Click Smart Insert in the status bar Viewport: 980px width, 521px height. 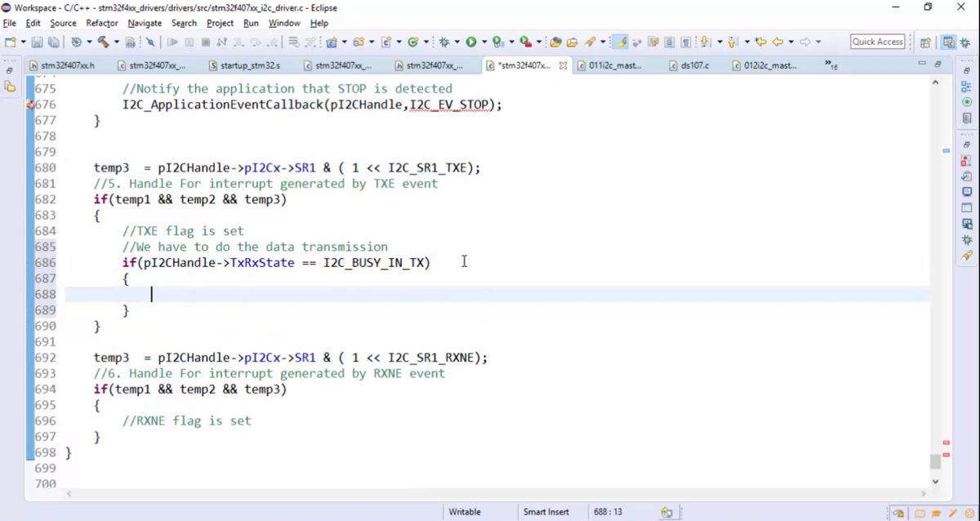pyautogui.click(x=546, y=512)
